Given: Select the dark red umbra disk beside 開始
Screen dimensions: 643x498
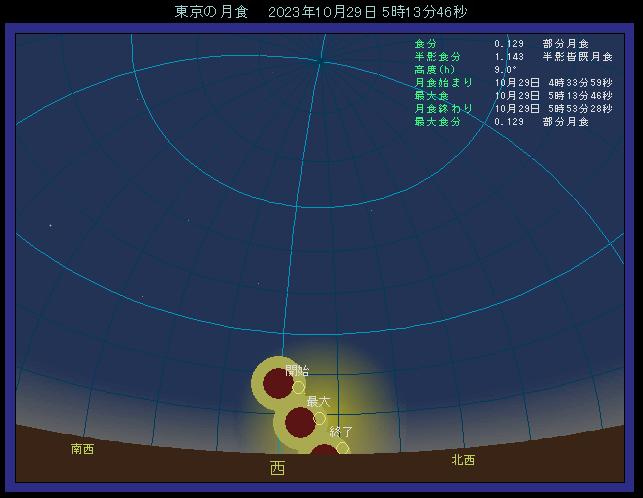Looking at the screenshot, I should point(278,383).
